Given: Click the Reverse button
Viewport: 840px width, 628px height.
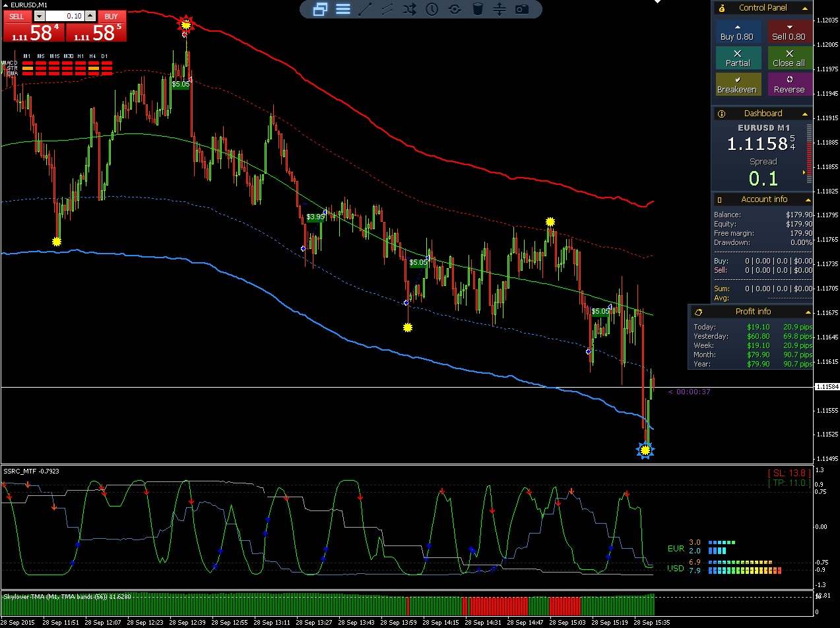Looking at the screenshot, I should [789, 85].
